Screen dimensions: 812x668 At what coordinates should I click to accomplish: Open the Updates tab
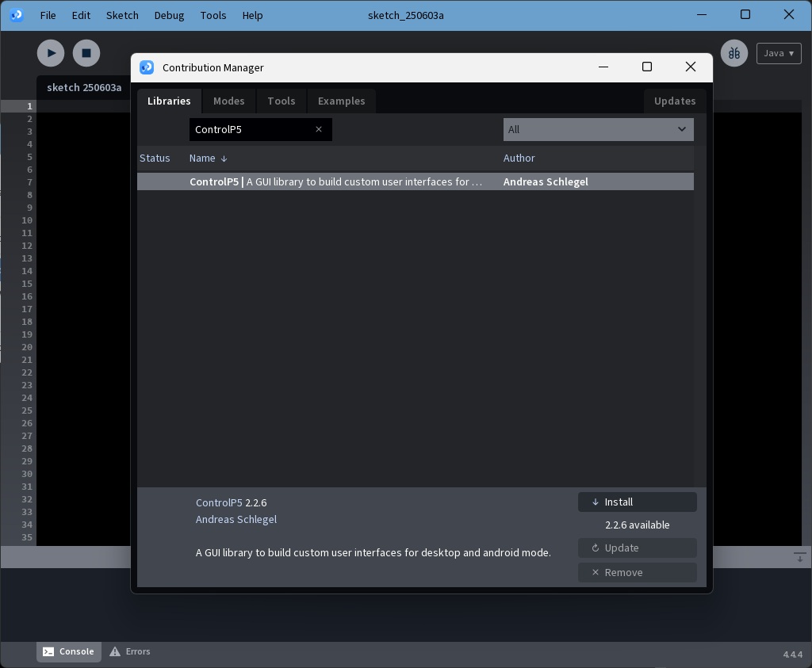click(675, 101)
